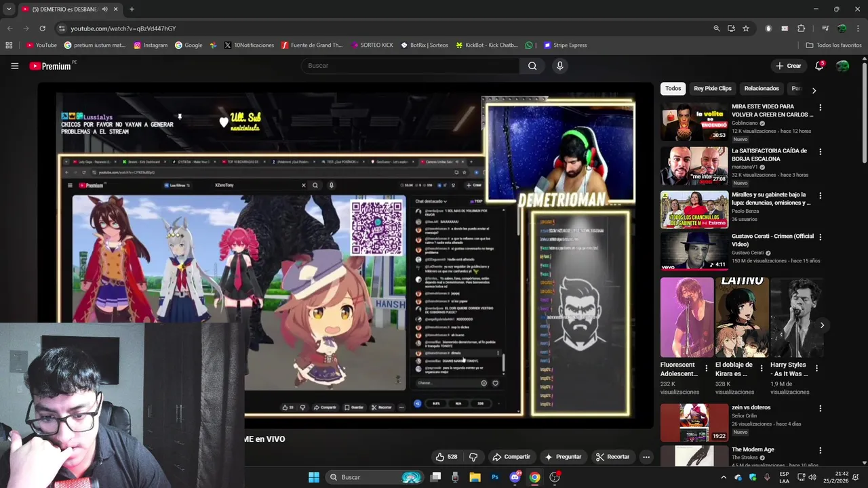Dislike the video with thumbs down
The height and width of the screenshot is (488, 868).
coord(473,457)
